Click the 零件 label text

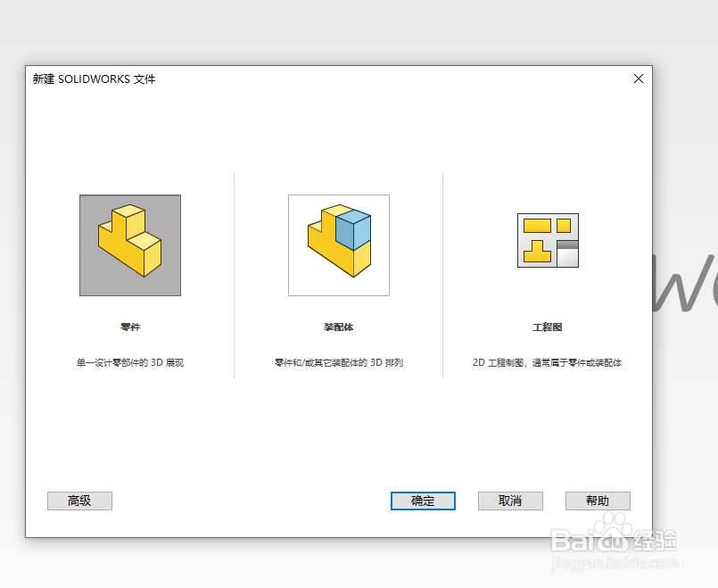[x=130, y=327]
